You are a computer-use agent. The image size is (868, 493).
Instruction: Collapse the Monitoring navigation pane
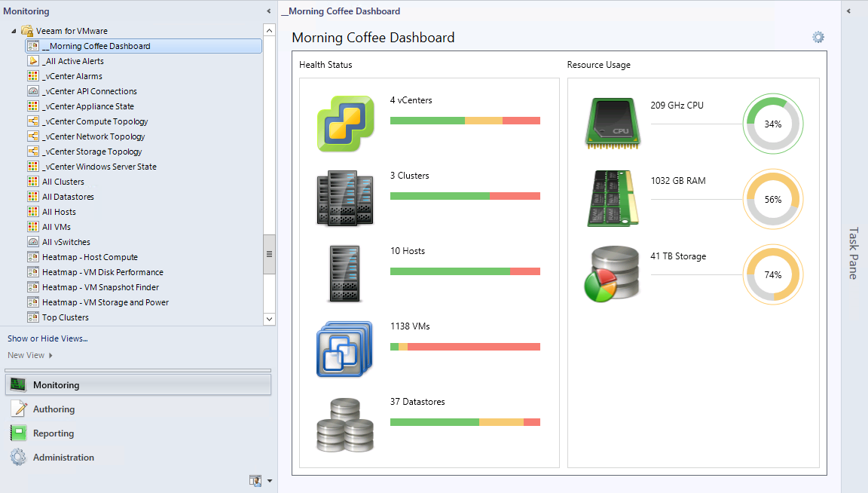click(269, 11)
